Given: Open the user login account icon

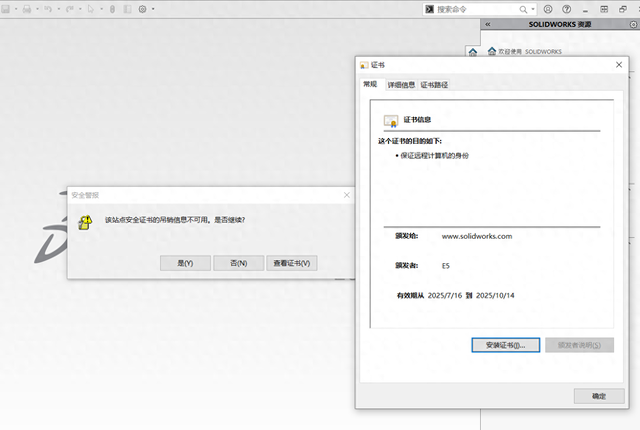Looking at the screenshot, I should (x=548, y=9).
